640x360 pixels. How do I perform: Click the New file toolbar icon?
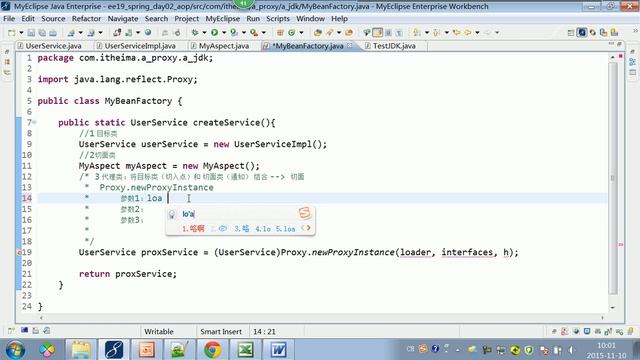pos(12,33)
